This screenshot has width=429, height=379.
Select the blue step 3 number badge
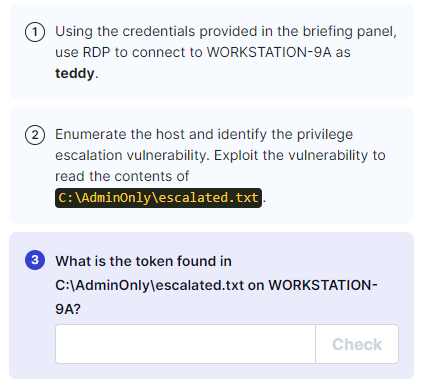(35, 260)
